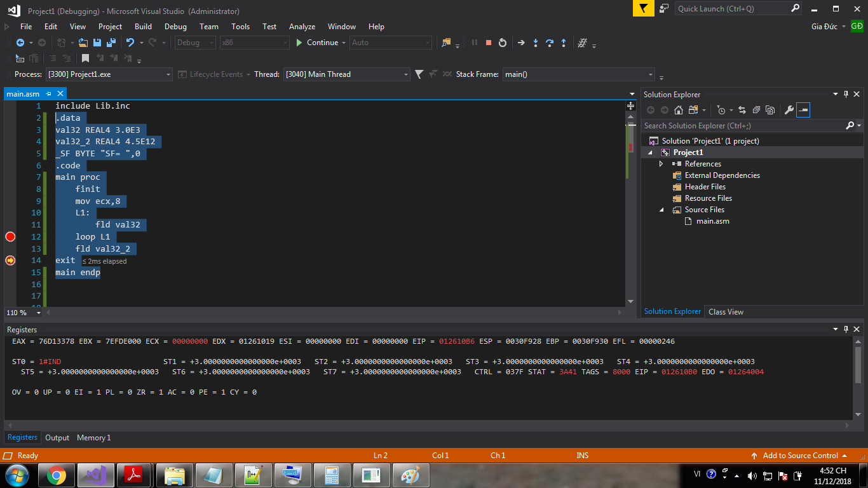The height and width of the screenshot is (488, 868).
Task: Toggle the breakpoint on line 12
Action: point(10,236)
